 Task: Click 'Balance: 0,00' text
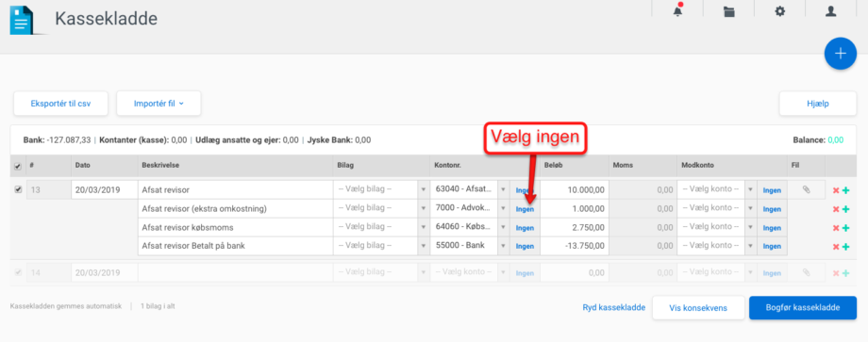[x=818, y=140]
